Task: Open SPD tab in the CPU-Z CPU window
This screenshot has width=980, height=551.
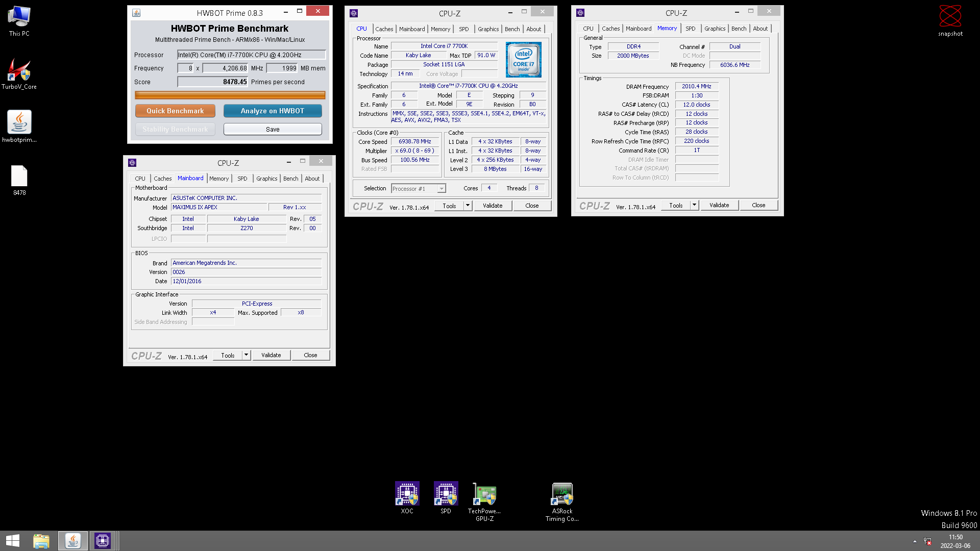Action: [463, 29]
